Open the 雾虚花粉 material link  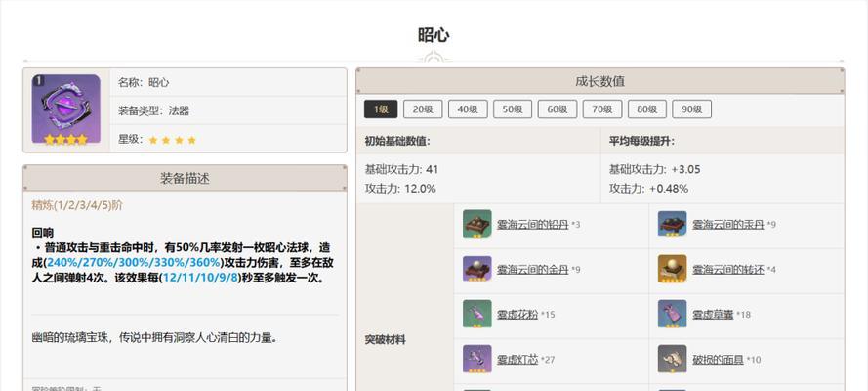click(x=517, y=314)
